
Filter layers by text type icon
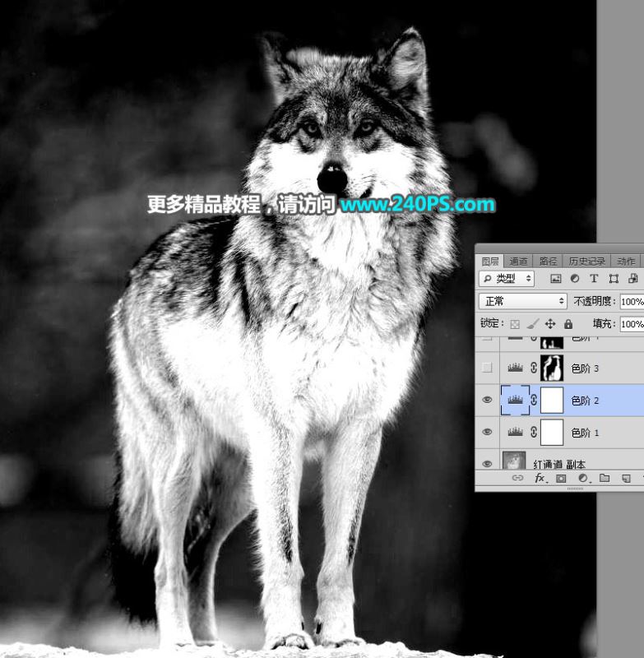click(594, 279)
